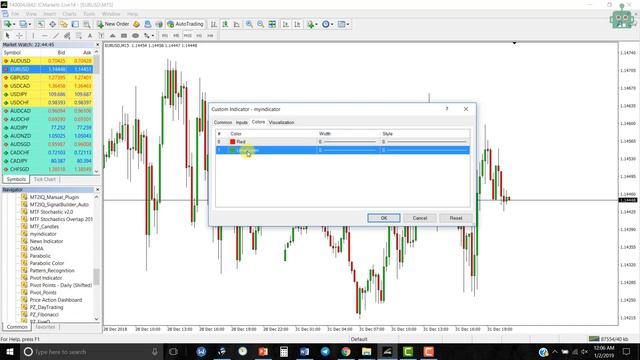Select myindicator in Navigator tree

[43, 234]
